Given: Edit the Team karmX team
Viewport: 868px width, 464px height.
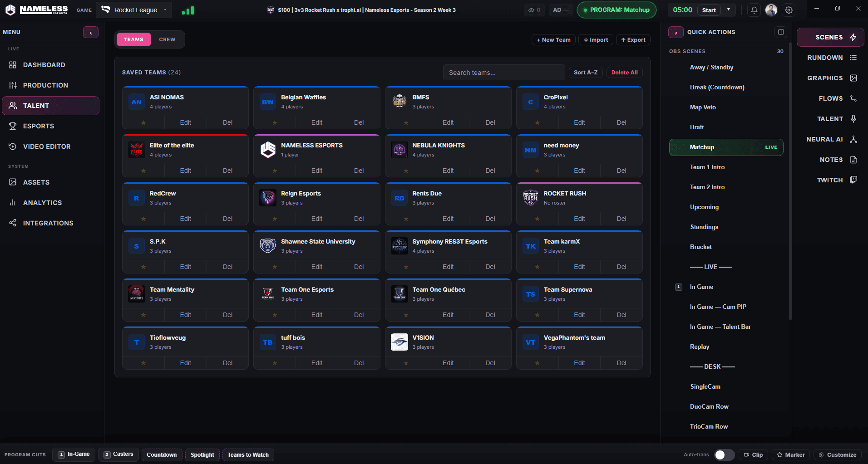Looking at the screenshot, I should [579, 267].
